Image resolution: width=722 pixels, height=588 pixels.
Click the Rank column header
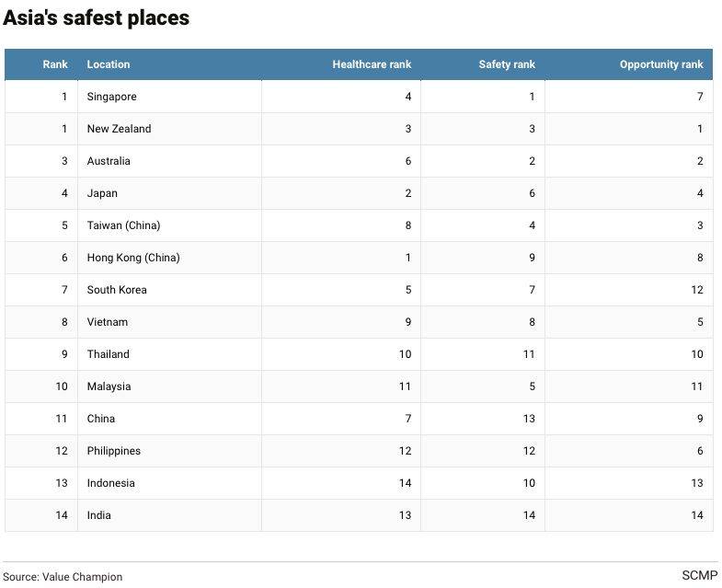coord(55,64)
